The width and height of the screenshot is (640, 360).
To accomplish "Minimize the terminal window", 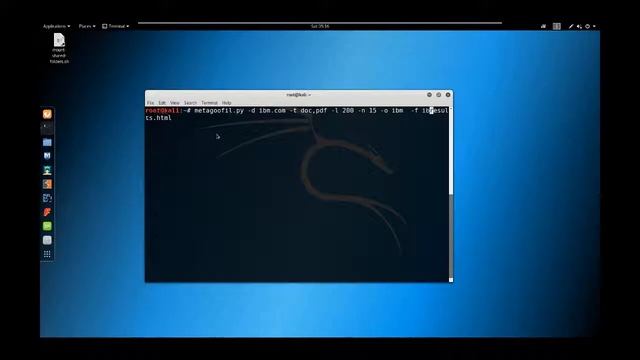I will pyautogui.click(x=429, y=95).
